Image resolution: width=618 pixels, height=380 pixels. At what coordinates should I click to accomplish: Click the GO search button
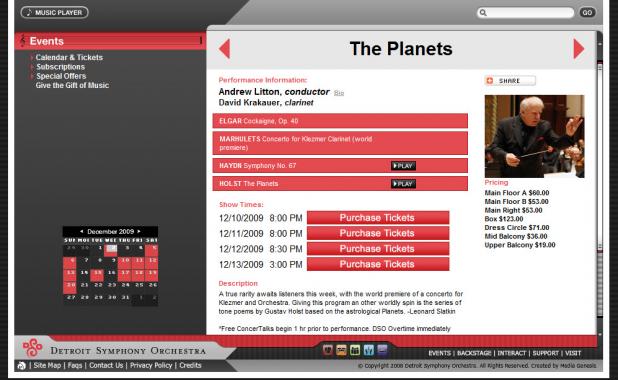point(587,13)
